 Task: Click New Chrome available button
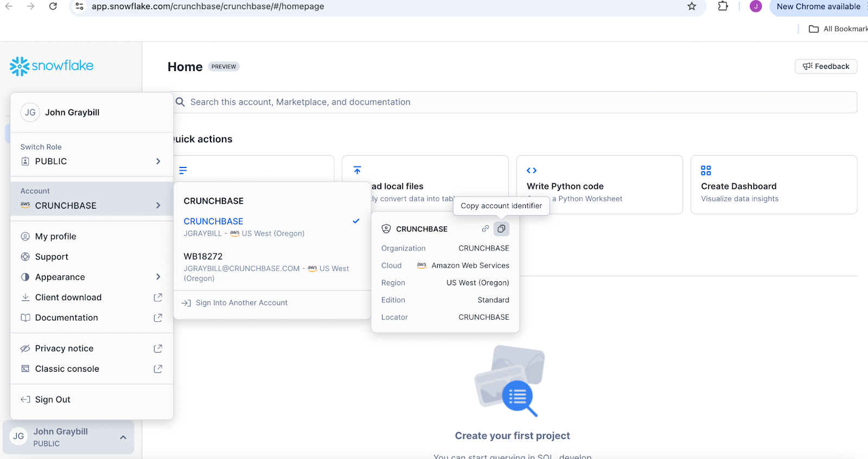pyautogui.click(x=818, y=7)
